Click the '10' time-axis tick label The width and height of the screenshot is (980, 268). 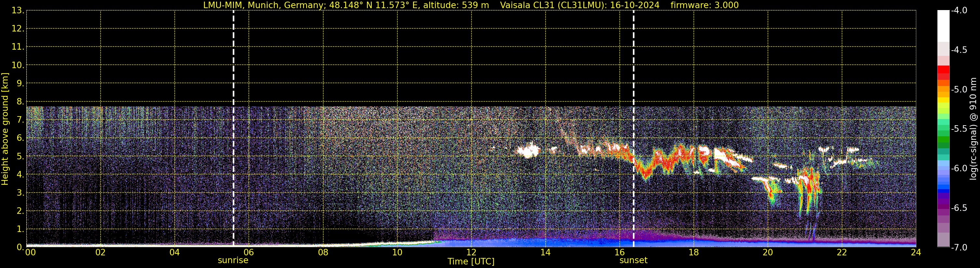[397, 252]
